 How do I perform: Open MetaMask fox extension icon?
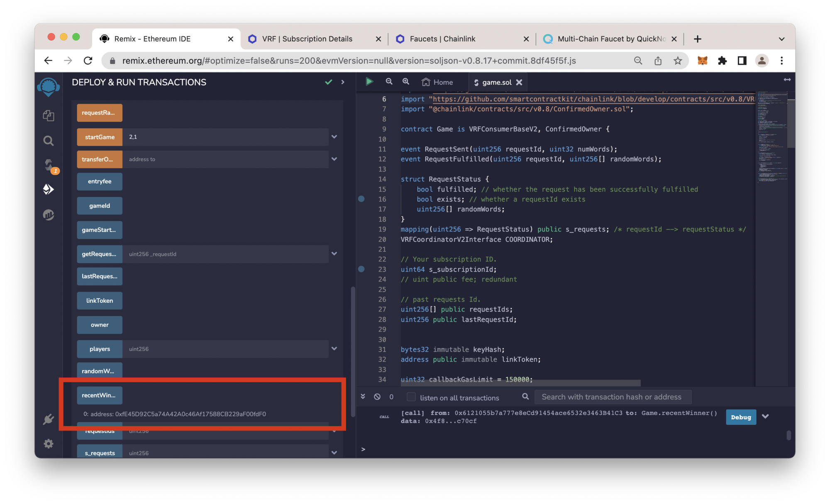click(x=702, y=61)
